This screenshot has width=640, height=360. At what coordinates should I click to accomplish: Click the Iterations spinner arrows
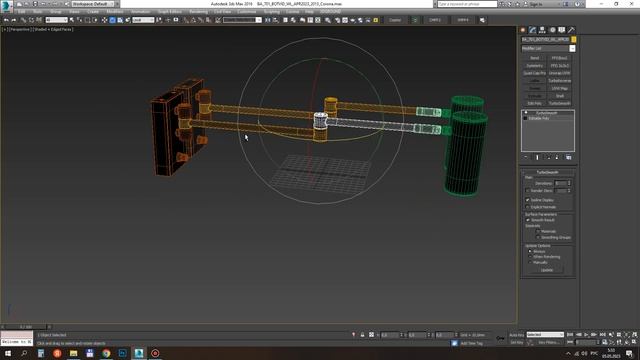coord(569,183)
